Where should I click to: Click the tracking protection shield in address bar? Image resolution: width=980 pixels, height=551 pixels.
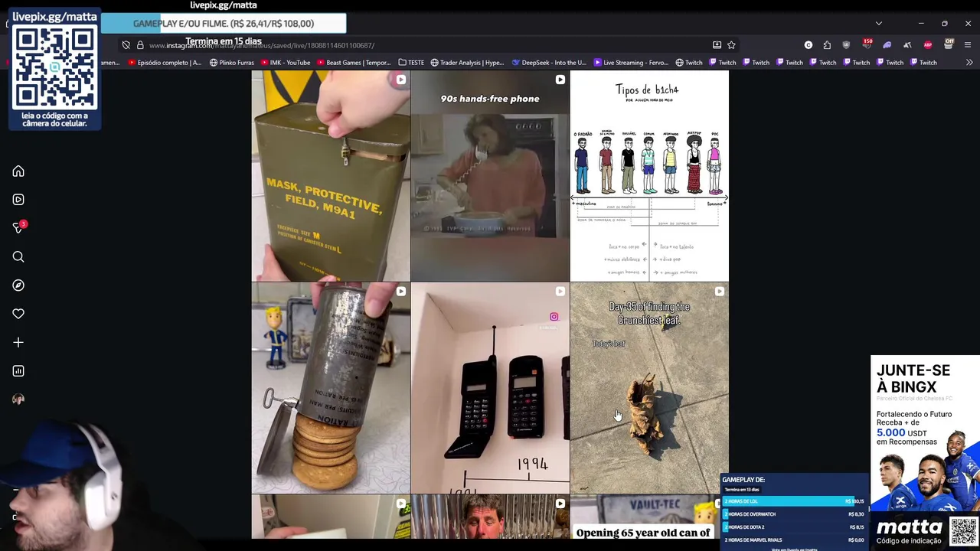click(126, 45)
